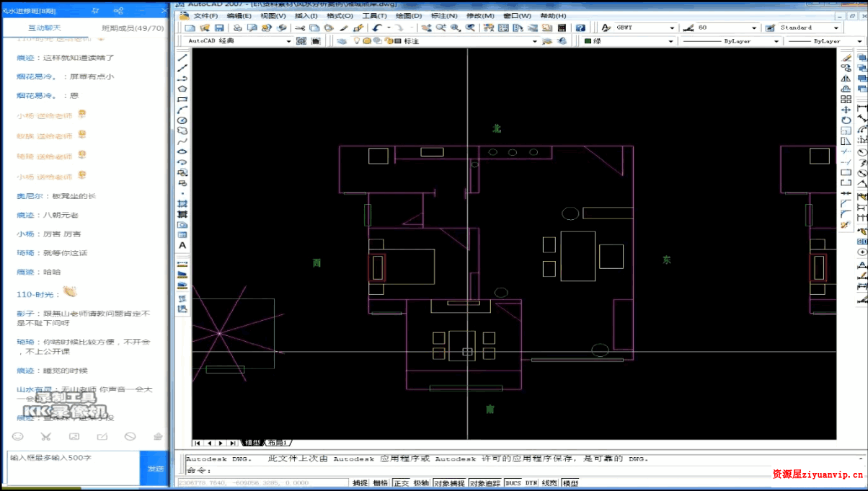This screenshot has height=491, width=868.
Task: Click the 模型 button in status bar
Action: point(570,483)
